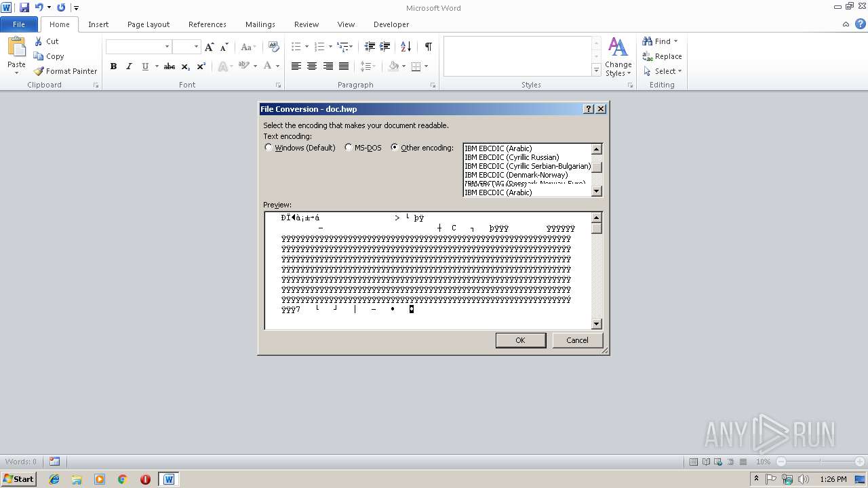868x488 pixels.
Task: Click the encoding list scrollbar down arrow
Action: [597, 192]
